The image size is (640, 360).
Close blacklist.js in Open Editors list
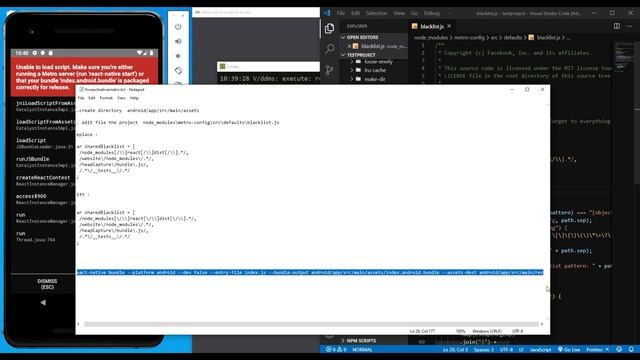click(x=349, y=46)
